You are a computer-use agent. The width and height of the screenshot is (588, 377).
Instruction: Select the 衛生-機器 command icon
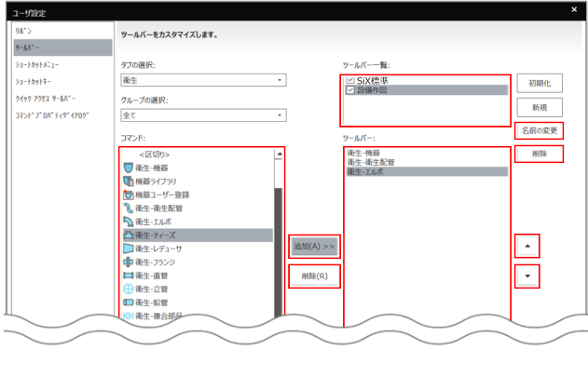coord(129,168)
